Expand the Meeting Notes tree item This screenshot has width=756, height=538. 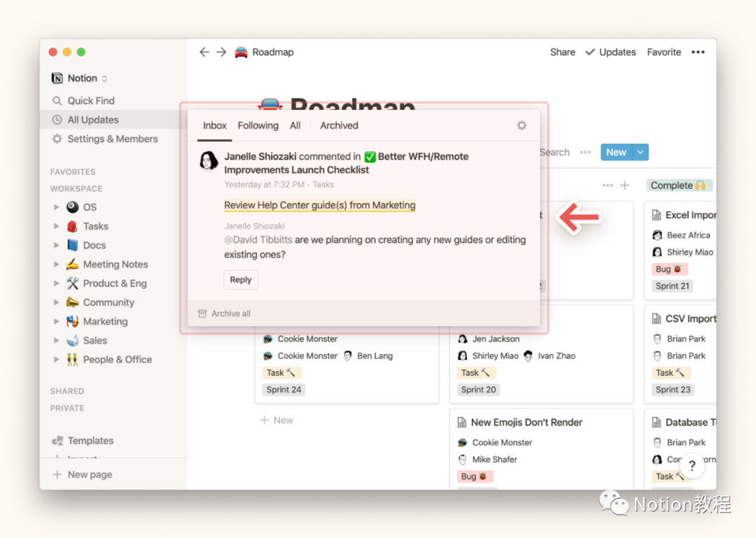pos(57,264)
